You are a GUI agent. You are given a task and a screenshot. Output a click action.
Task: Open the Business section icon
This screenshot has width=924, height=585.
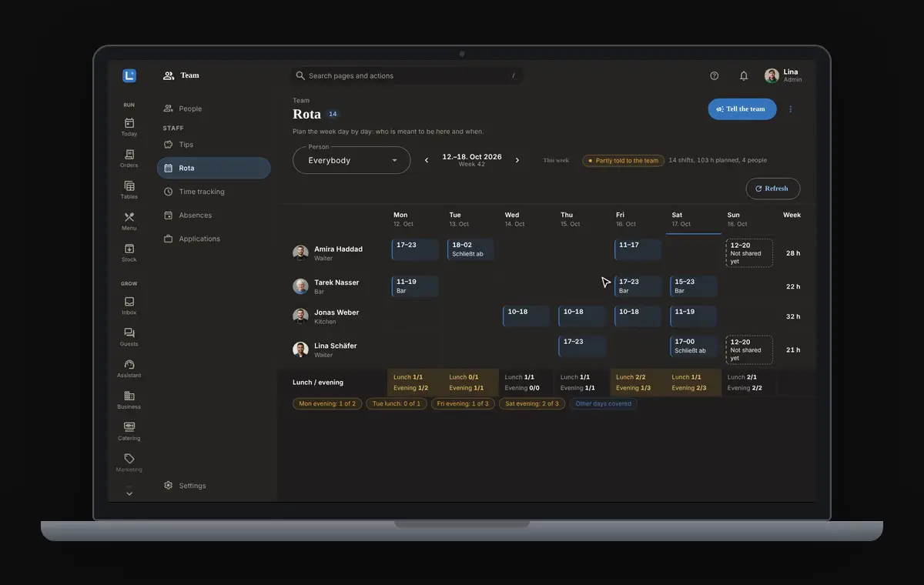click(x=129, y=400)
